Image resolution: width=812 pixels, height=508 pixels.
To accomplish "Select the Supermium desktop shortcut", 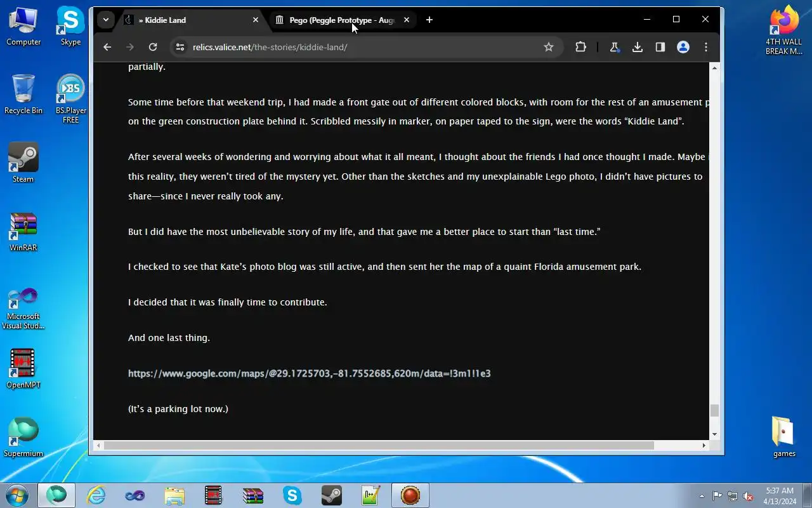I will [23, 438].
